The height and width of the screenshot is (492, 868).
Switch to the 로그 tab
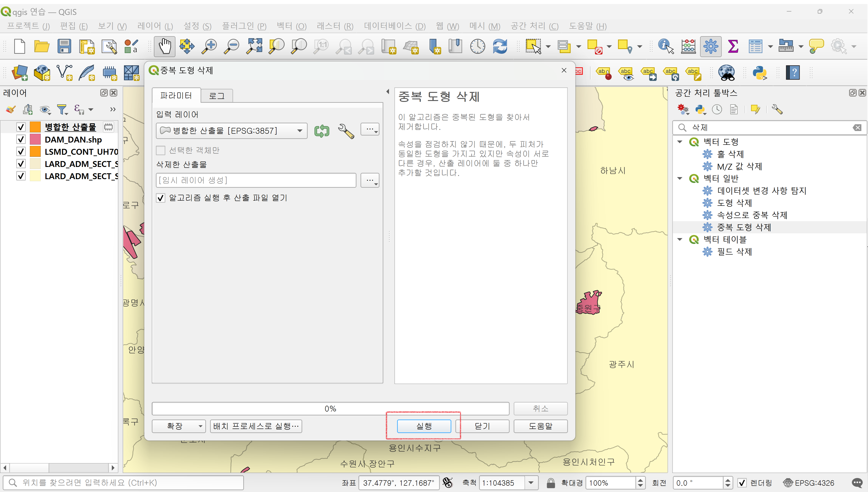pyautogui.click(x=217, y=96)
